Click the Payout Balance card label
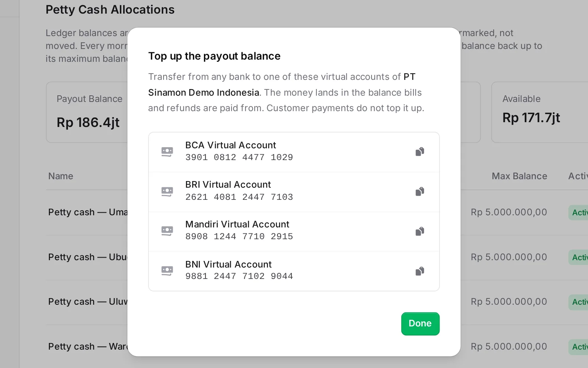Screen dimensions: 588x368 [x=89, y=99]
